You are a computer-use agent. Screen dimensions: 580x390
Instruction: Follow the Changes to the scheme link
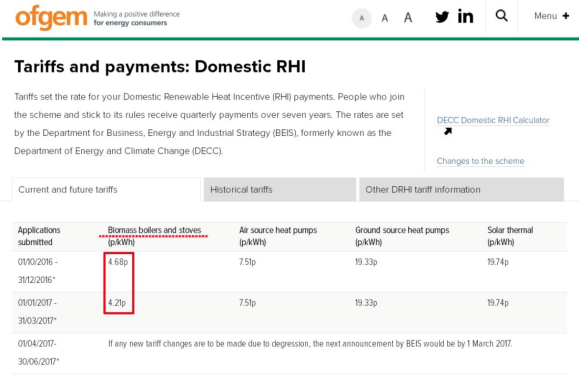[x=480, y=161]
